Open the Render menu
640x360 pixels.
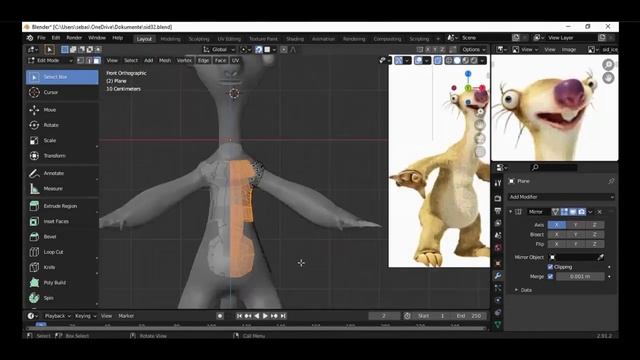point(74,38)
